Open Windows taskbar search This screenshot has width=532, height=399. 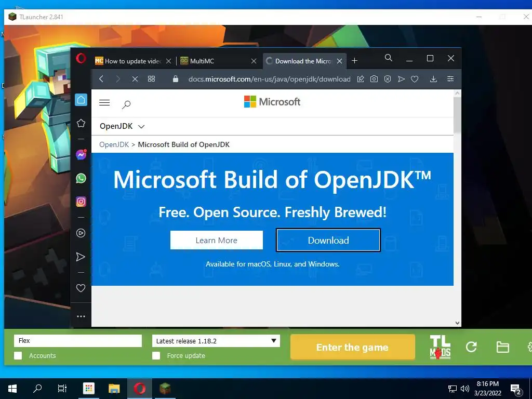(x=37, y=389)
